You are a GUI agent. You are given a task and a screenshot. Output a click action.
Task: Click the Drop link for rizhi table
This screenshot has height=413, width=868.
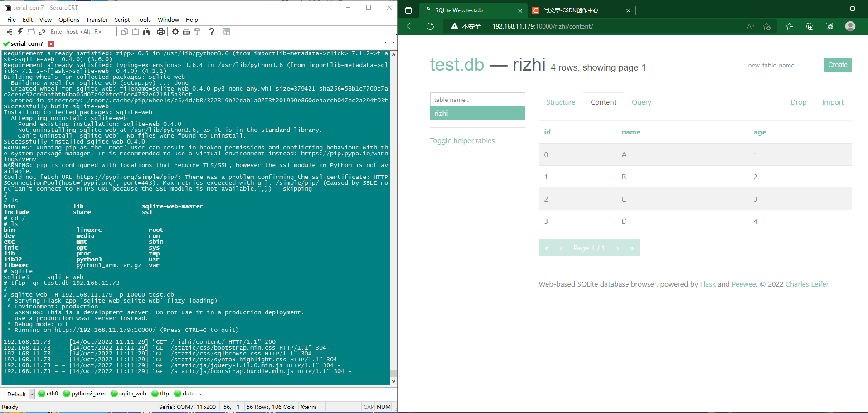tap(798, 102)
